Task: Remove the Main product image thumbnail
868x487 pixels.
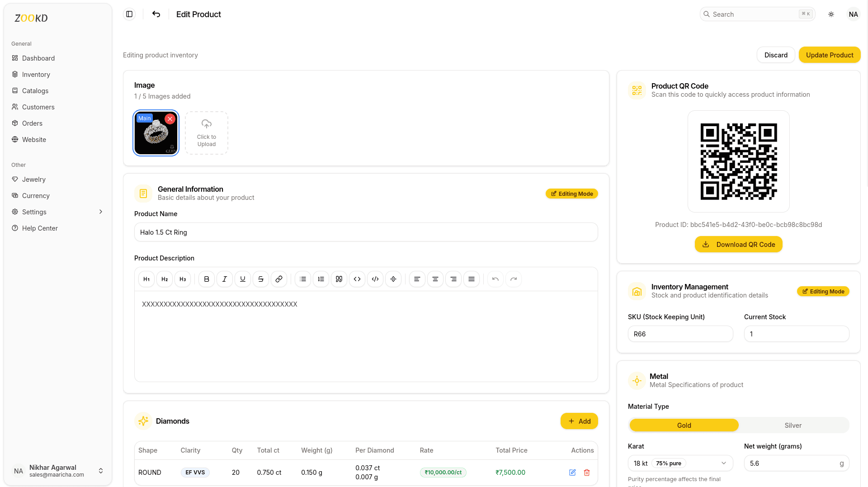Action: click(170, 119)
